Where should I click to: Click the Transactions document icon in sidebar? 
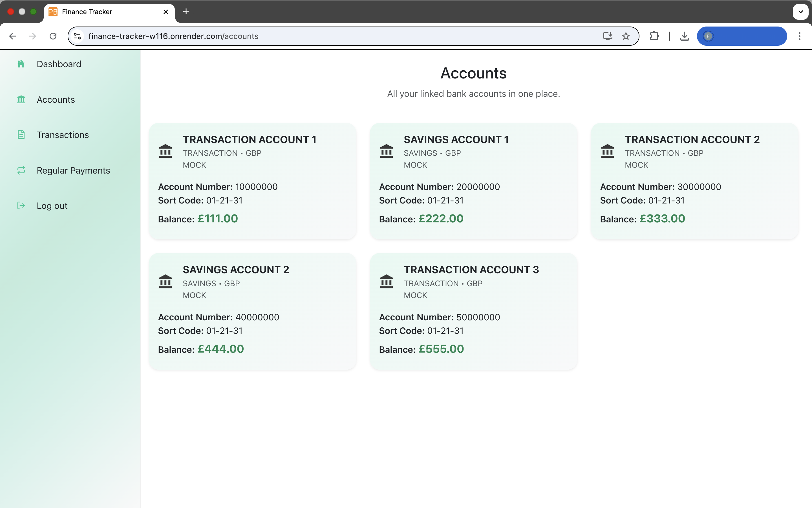(21, 135)
